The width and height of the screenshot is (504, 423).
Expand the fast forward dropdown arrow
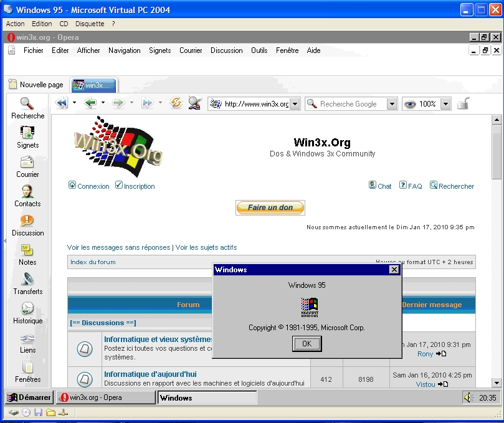pos(160,103)
